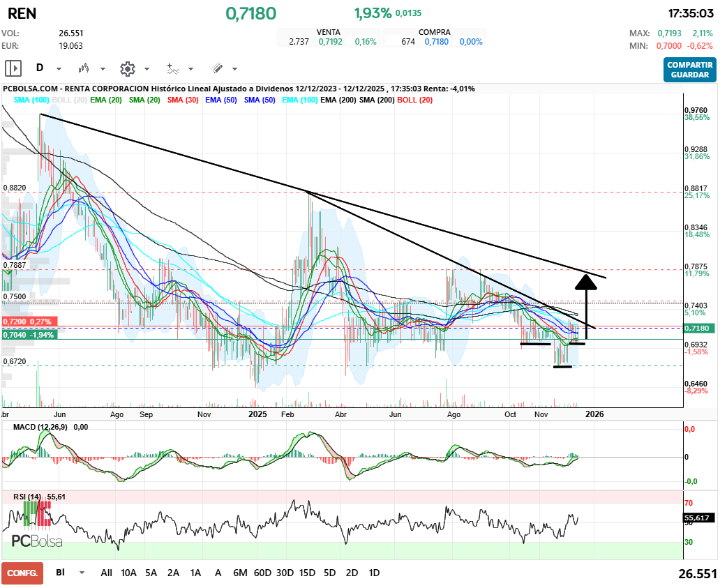Switch to the 5A time range
727x588 pixels.
(151, 573)
